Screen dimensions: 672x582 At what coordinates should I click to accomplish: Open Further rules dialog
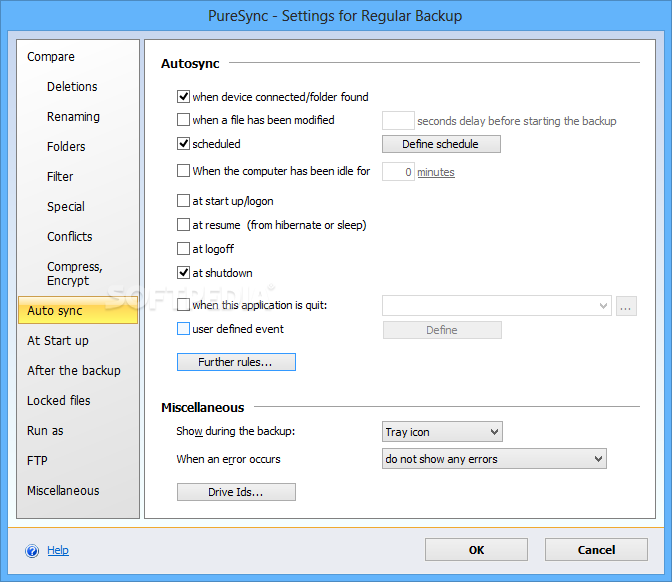tap(236, 362)
